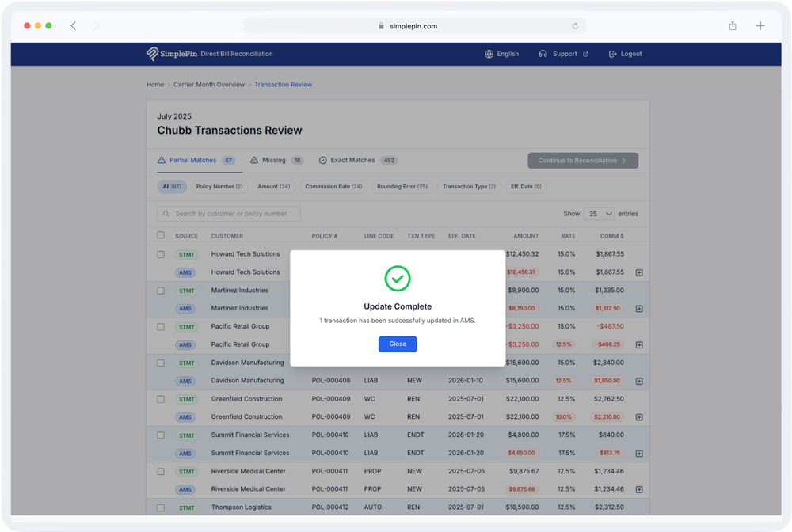
Task: Check the Greenfield Construction row checkbox
Action: [161, 399]
